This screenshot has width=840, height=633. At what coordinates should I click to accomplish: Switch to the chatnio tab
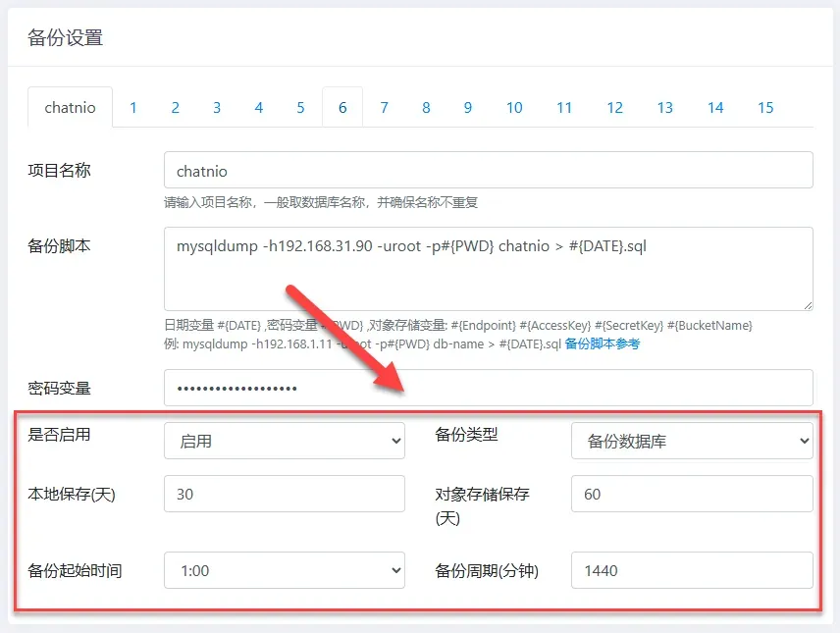[70, 107]
